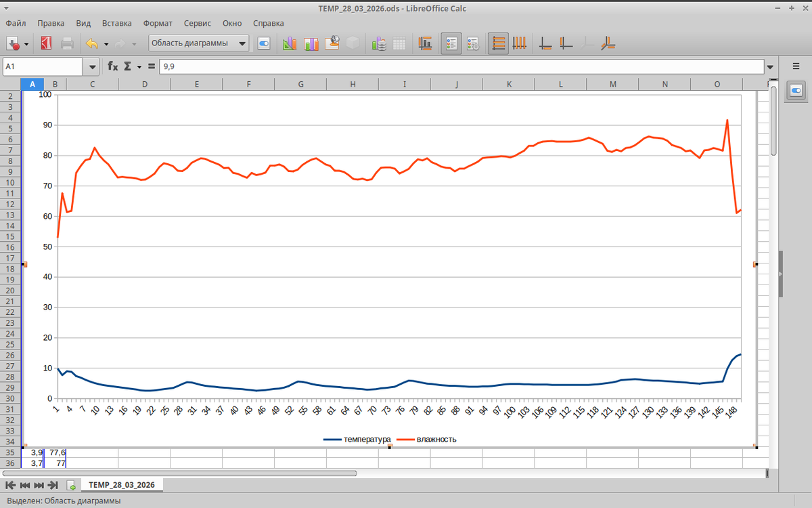The height and width of the screenshot is (508, 812).
Task: Select column header A
Action: [32, 84]
